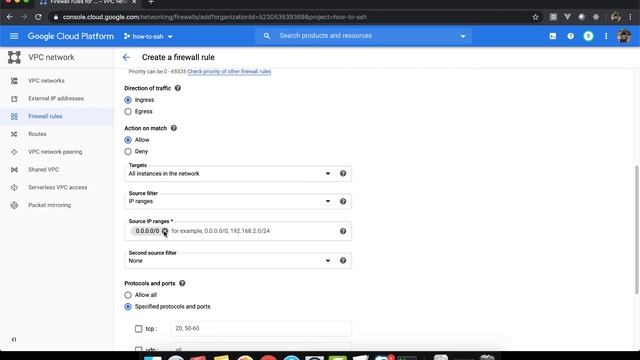
Task: Click the Google Cloud Platform logo
Action: (71, 36)
